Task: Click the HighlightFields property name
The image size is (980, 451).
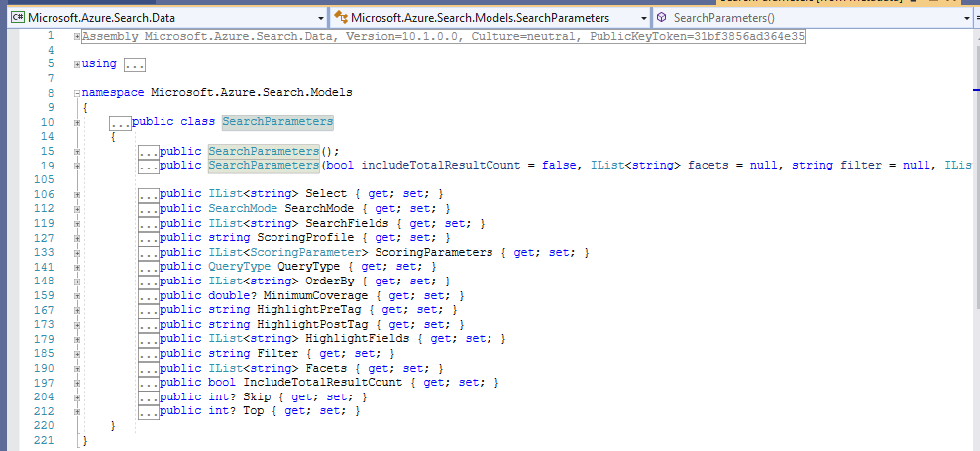Action: tap(358, 338)
